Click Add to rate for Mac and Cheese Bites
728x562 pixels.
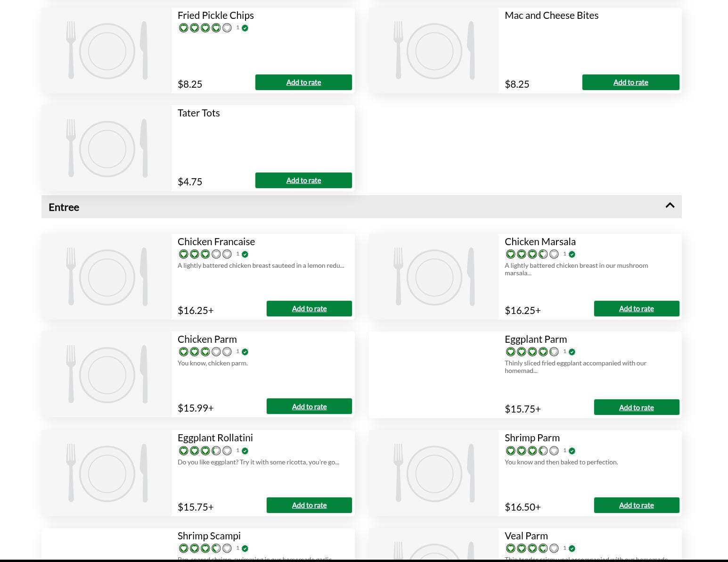[630, 82]
